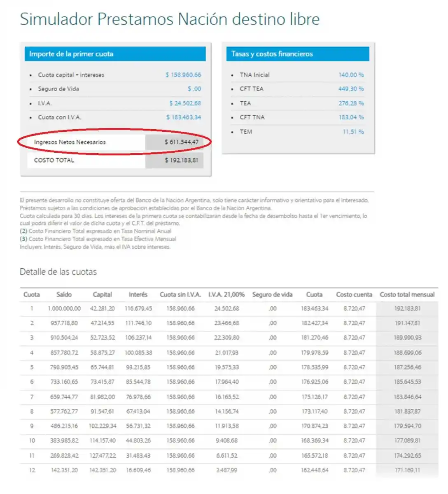This screenshot has width=448, height=494.
Task: Select the CFT TNA percentage
Action: tap(352, 117)
